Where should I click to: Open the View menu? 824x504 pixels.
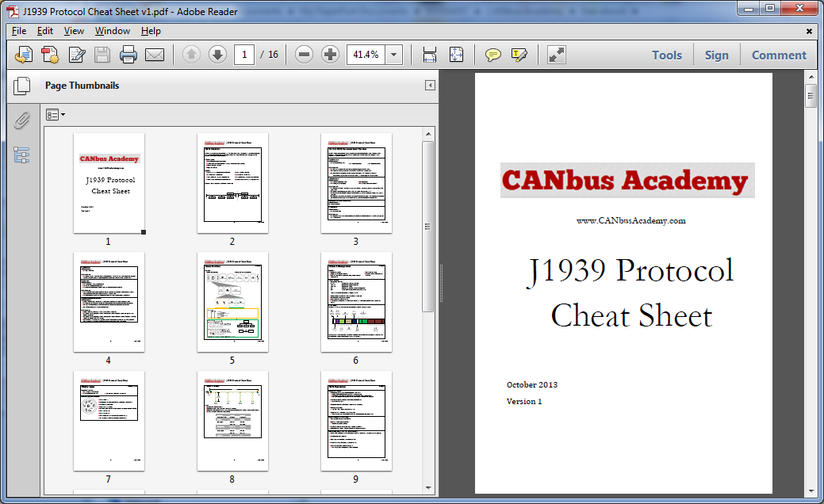tap(74, 31)
